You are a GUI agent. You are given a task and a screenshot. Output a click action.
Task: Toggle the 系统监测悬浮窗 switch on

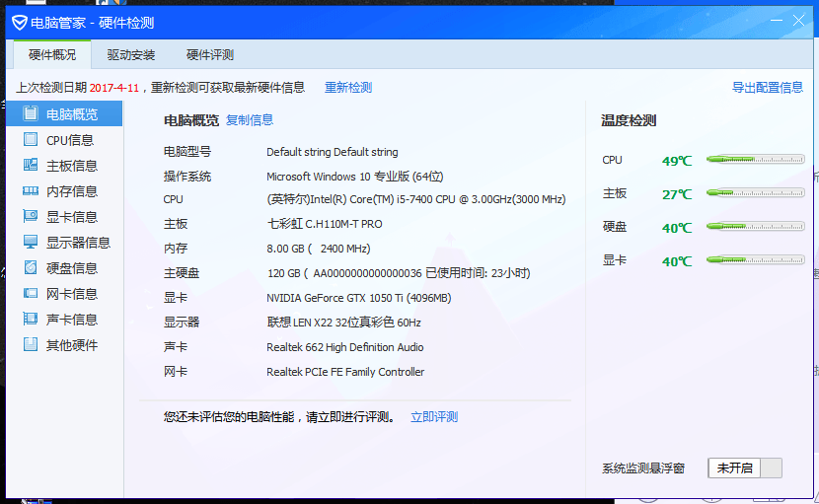click(745, 468)
